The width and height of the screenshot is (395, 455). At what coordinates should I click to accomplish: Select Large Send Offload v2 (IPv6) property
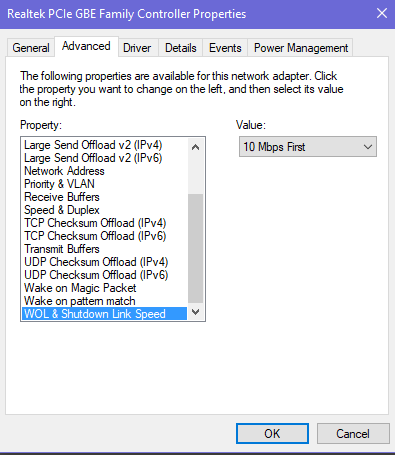click(104, 158)
